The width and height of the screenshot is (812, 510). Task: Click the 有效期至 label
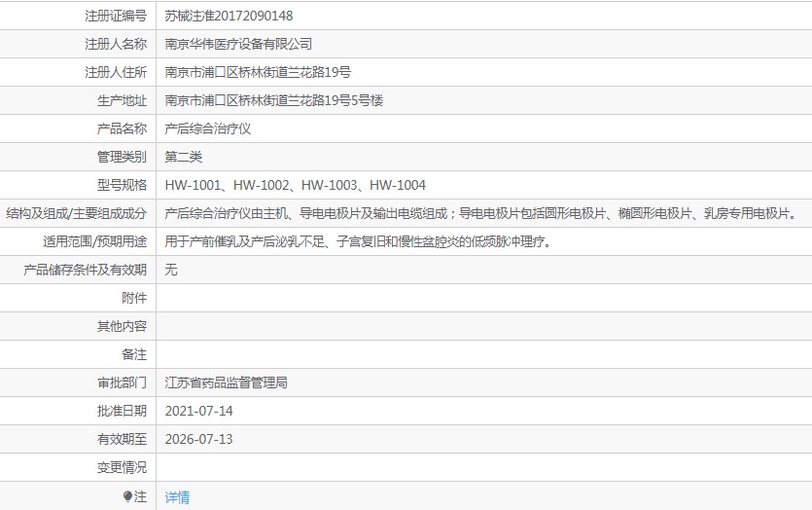tap(123, 439)
